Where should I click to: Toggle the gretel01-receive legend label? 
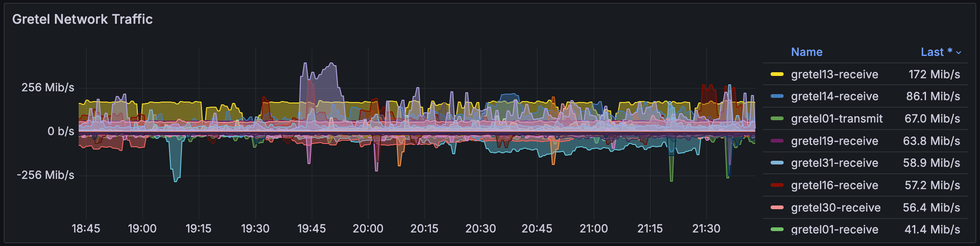pos(834,230)
